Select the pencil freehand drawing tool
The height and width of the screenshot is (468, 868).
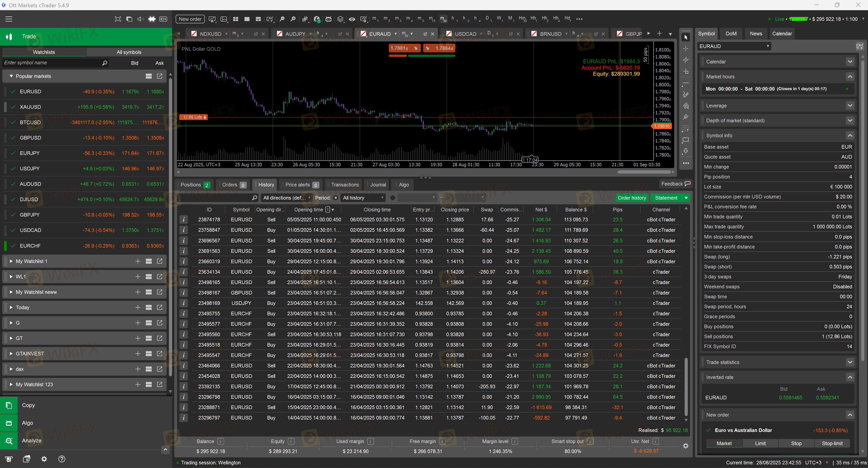tap(685, 95)
